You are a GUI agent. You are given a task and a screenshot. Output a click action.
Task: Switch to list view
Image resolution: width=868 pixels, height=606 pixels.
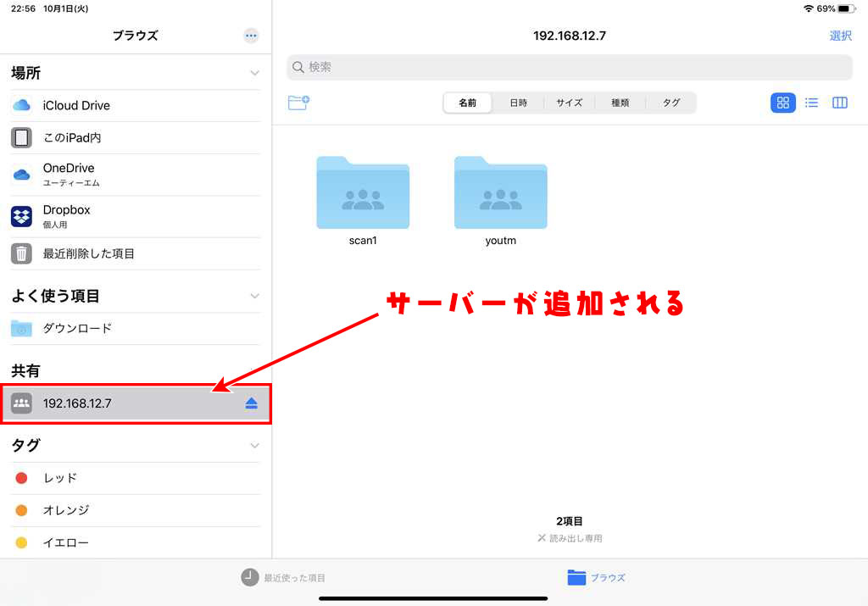click(x=811, y=103)
